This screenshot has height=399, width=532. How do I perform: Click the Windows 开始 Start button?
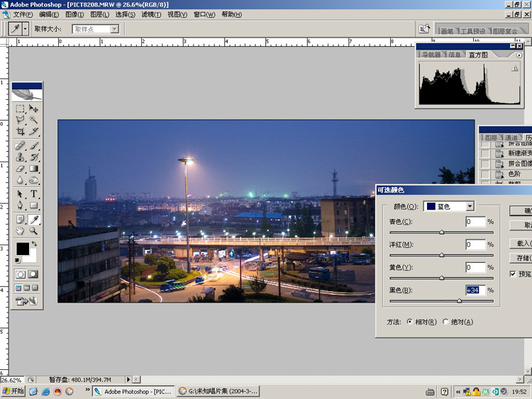point(13,391)
